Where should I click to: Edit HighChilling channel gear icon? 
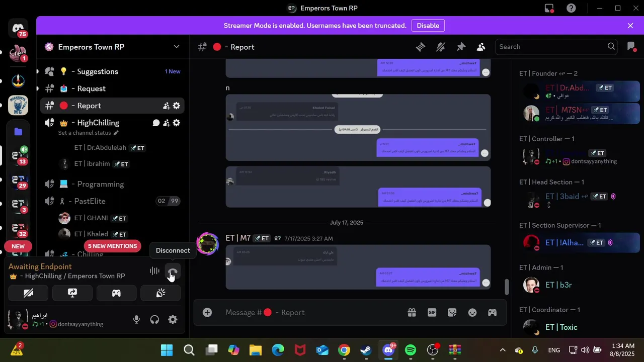point(177,123)
